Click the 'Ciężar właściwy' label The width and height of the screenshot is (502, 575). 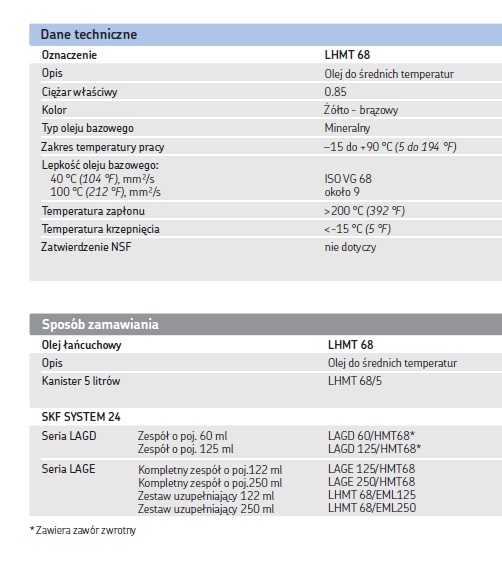pos(79,92)
